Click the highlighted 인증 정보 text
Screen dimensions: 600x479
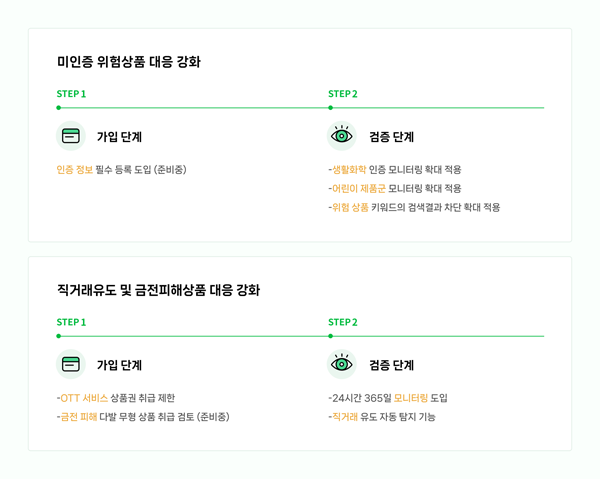75,169
